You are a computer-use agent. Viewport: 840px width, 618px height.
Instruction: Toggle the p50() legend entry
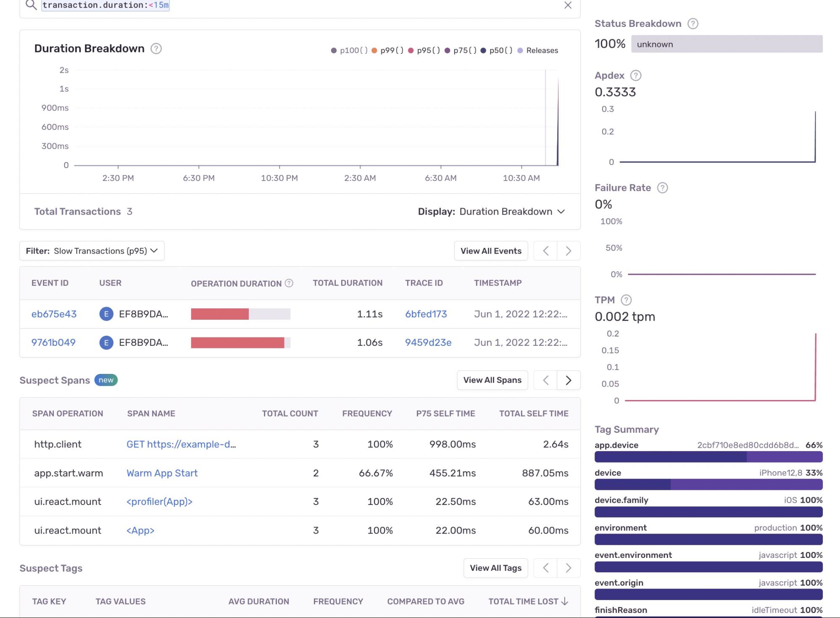tap(498, 50)
